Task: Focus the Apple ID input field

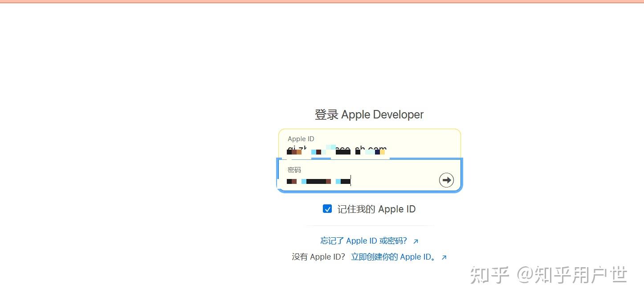Action: point(370,144)
